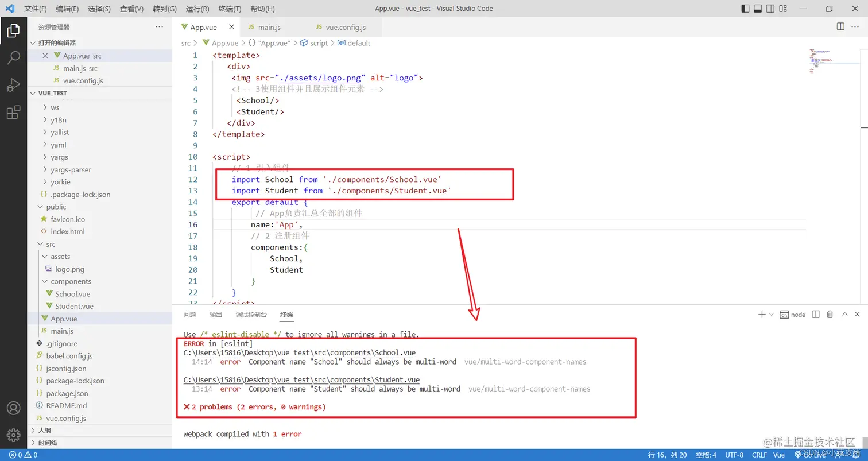Select language mode Vue in status bar
This screenshot has width=868, height=461.
point(779,455)
